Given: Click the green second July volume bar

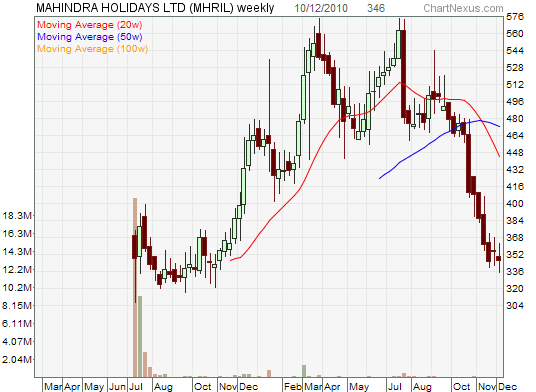Looking at the screenshot, I should [140, 336].
